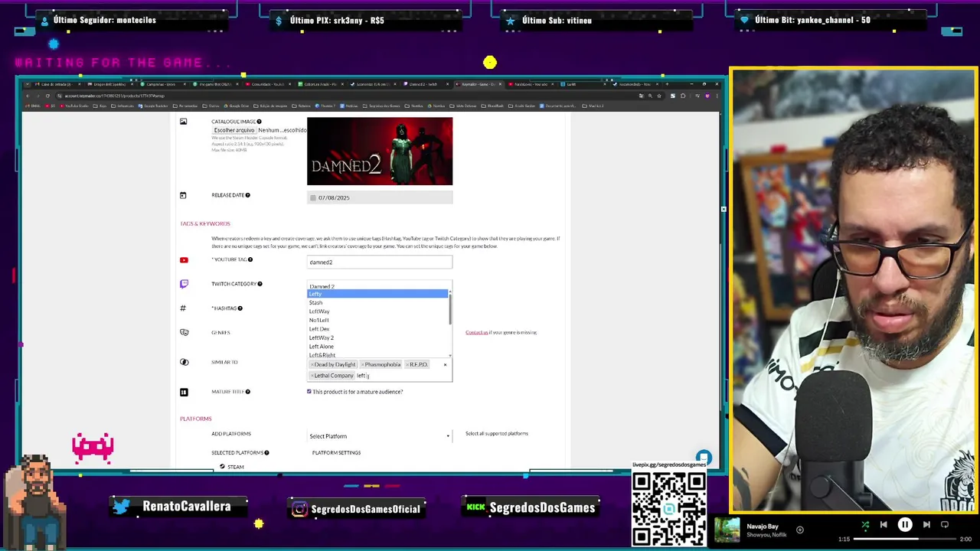Click the genres mask icon

click(184, 333)
